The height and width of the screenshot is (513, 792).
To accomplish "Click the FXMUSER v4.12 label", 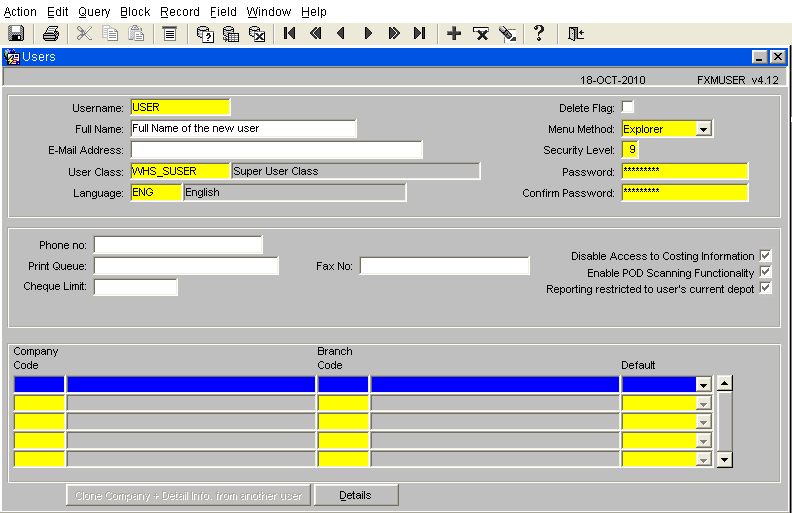I will click(737, 80).
